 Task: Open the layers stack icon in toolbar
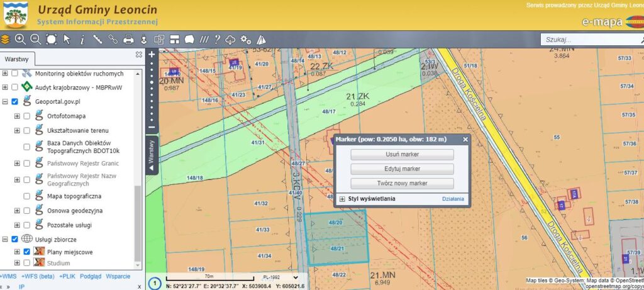pos(5,40)
